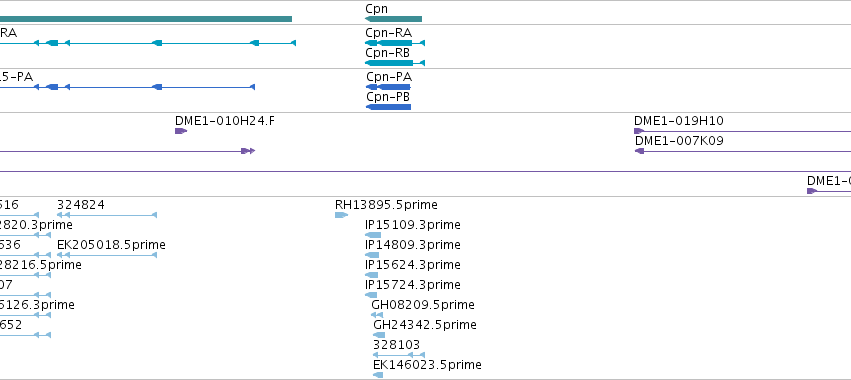The image size is (851, 380).
Task: Select the Cpn-RB transcript glyph
Action: pyautogui.click(x=395, y=63)
